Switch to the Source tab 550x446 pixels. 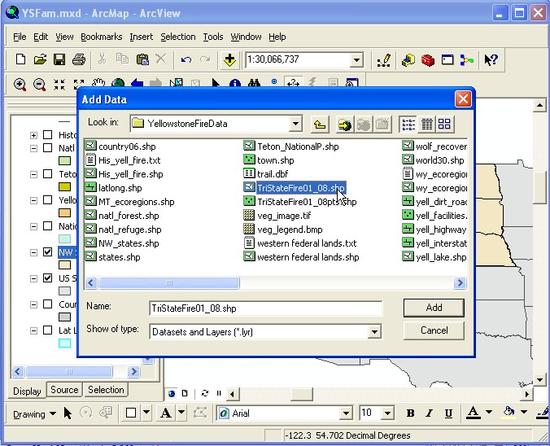pos(64,390)
